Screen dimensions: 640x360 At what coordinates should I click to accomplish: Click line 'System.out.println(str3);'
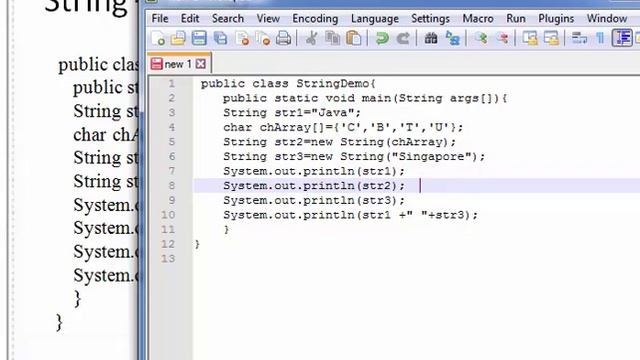(314, 201)
